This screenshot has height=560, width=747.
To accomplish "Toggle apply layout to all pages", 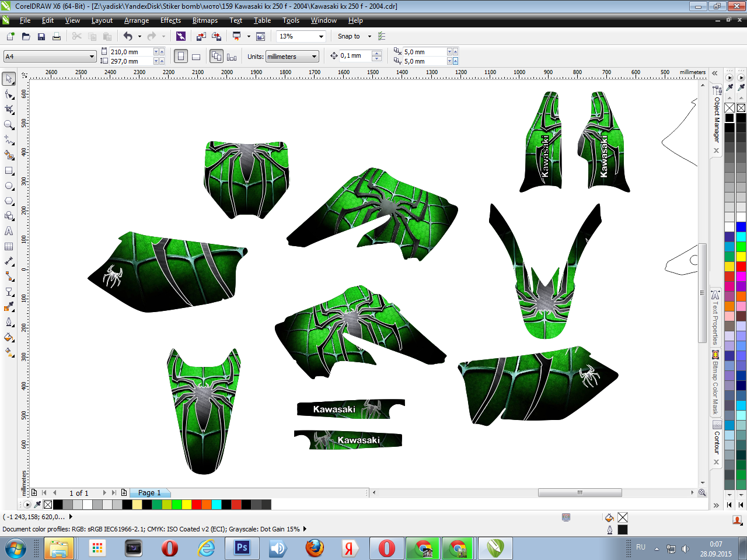I will 217,57.
